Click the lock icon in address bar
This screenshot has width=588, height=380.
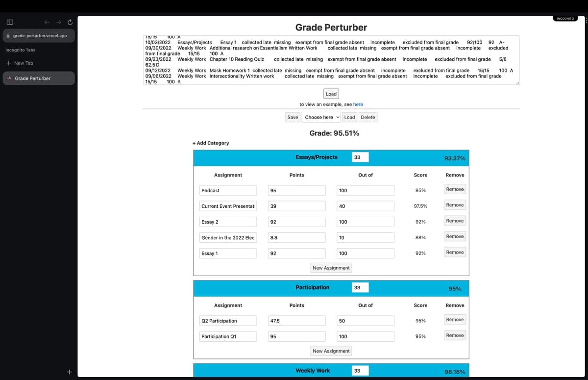click(x=8, y=36)
